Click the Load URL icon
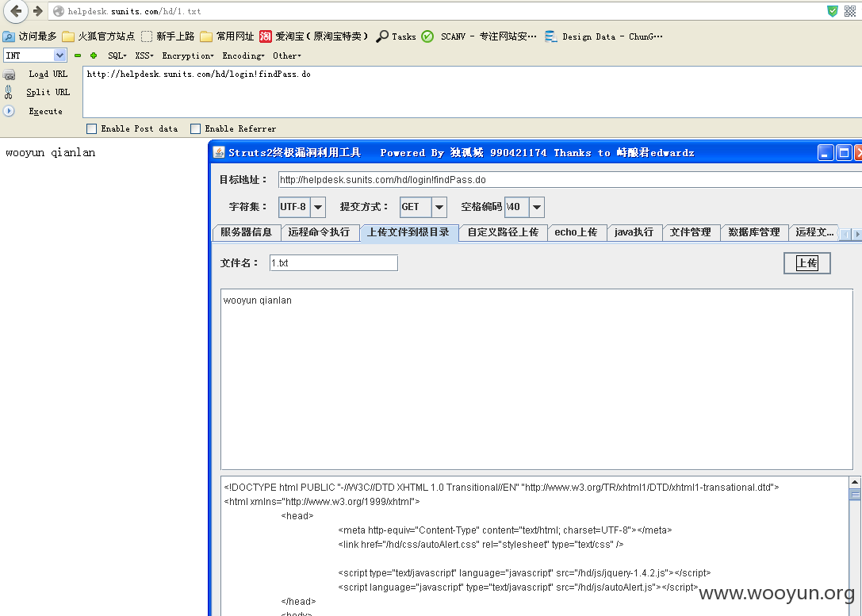 (10, 75)
